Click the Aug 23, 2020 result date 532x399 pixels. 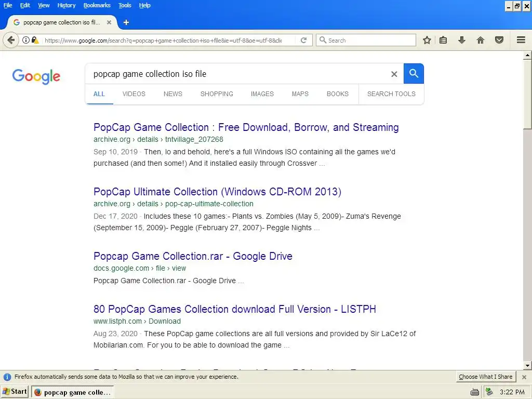click(x=115, y=334)
